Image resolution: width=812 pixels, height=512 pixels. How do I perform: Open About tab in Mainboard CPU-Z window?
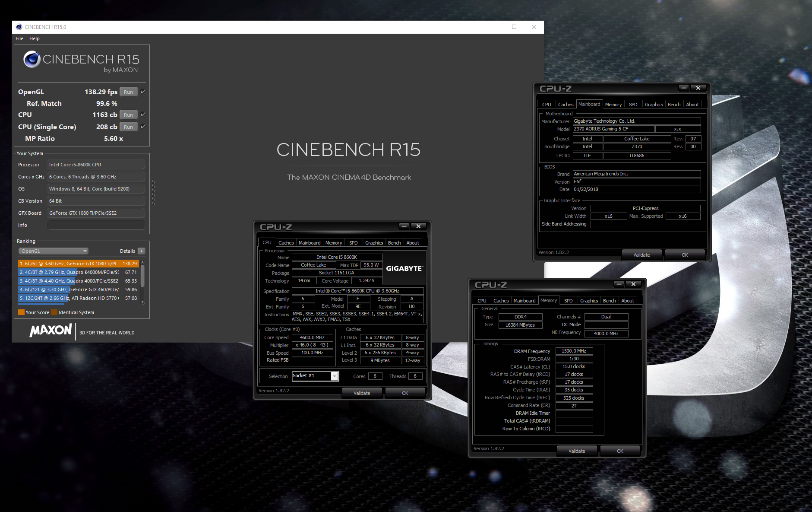coord(692,105)
